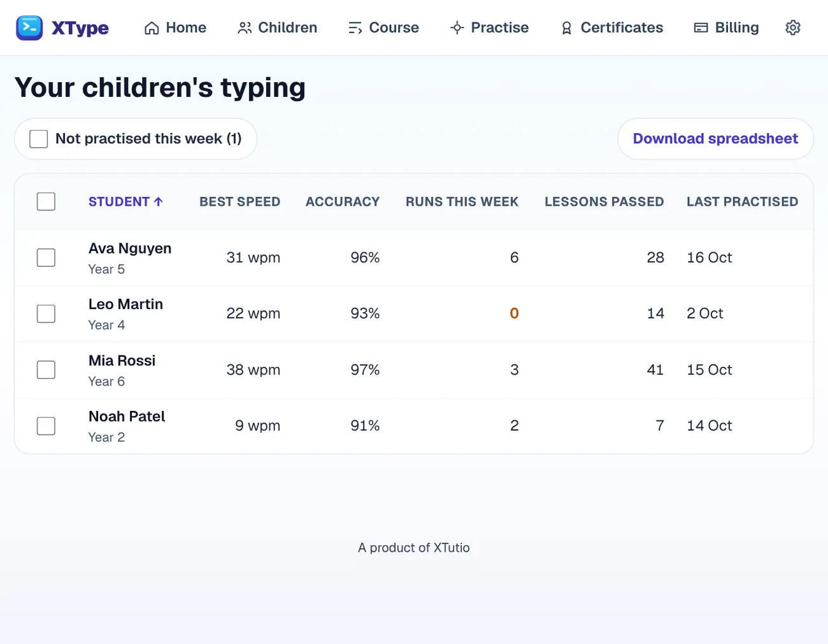Click the name Noah Patel

point(127,417)
